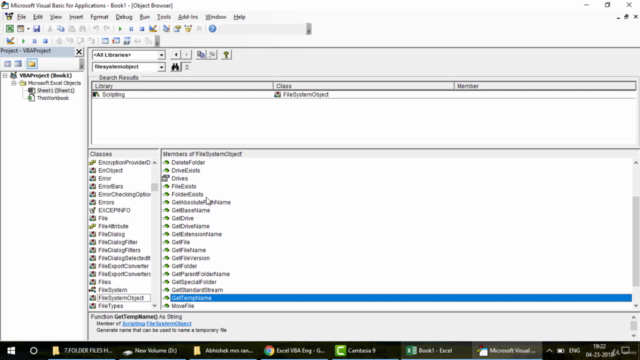Image resolution: width=640 pixels, height=360 pixels.
Task: Follow the Scripting link in details pane
Action: pos(133,324)
